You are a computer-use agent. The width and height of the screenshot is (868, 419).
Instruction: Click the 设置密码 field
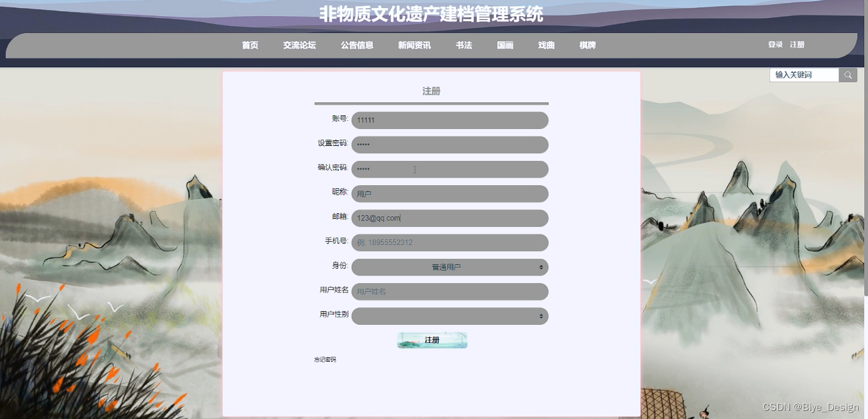(450, 145)
